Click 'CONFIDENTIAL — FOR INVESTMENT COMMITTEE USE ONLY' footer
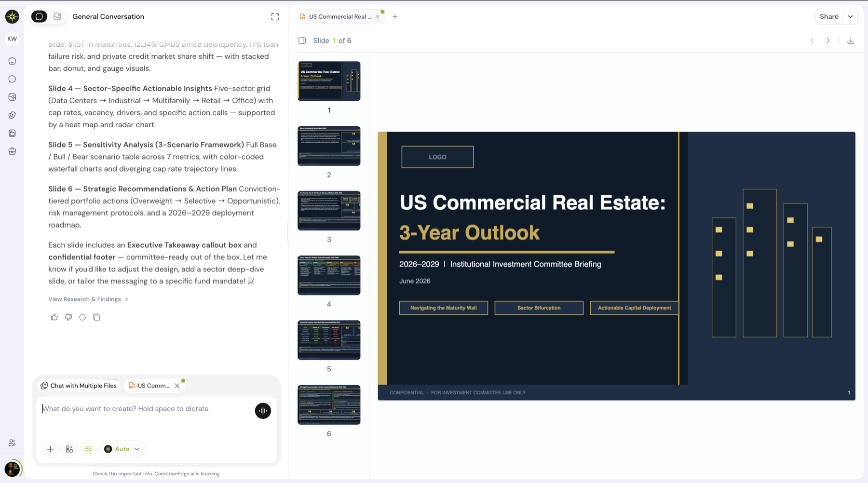The width and height of the screenshot is (868, 483). point(458,393)
